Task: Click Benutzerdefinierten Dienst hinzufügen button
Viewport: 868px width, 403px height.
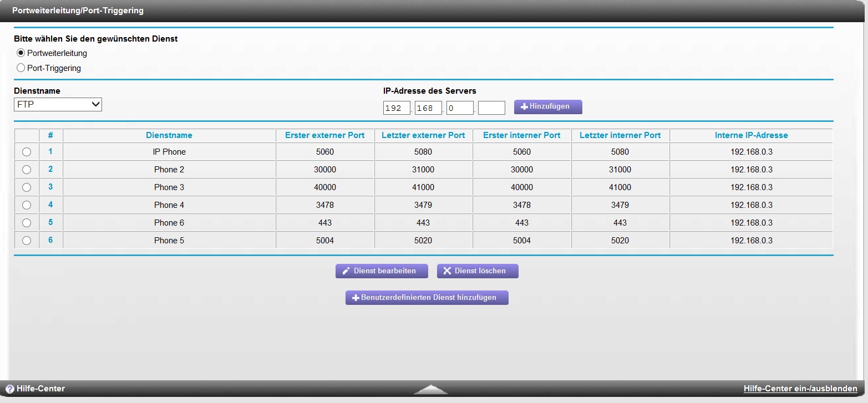Action: [x=427, y=298]
